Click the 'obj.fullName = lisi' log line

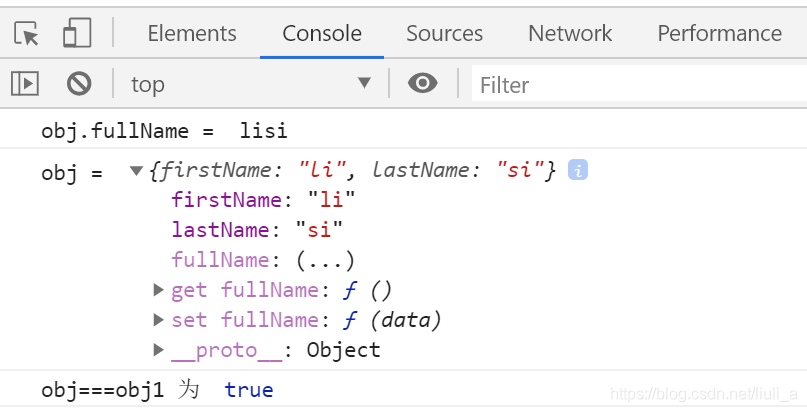165,131
